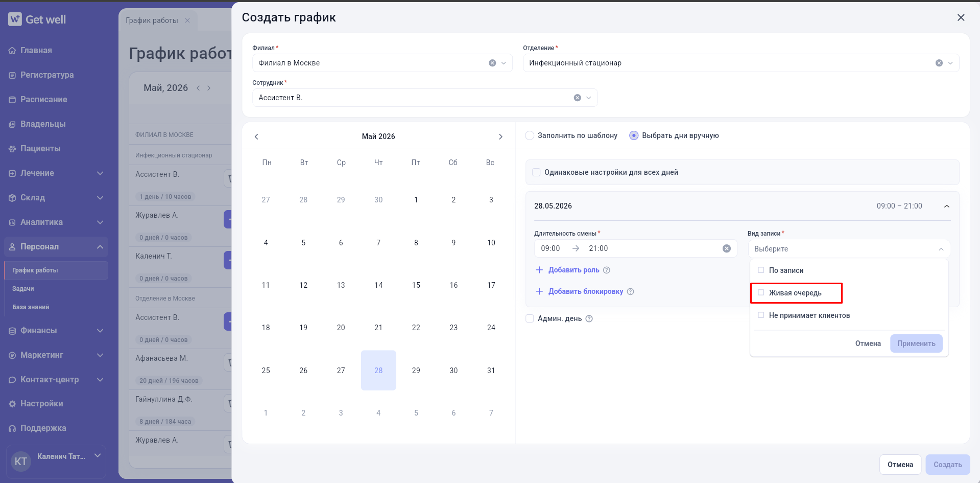Check Не принимает клиентов option
Image resolution: width=980 pixels, height=483 pixels.
point(761,315)
